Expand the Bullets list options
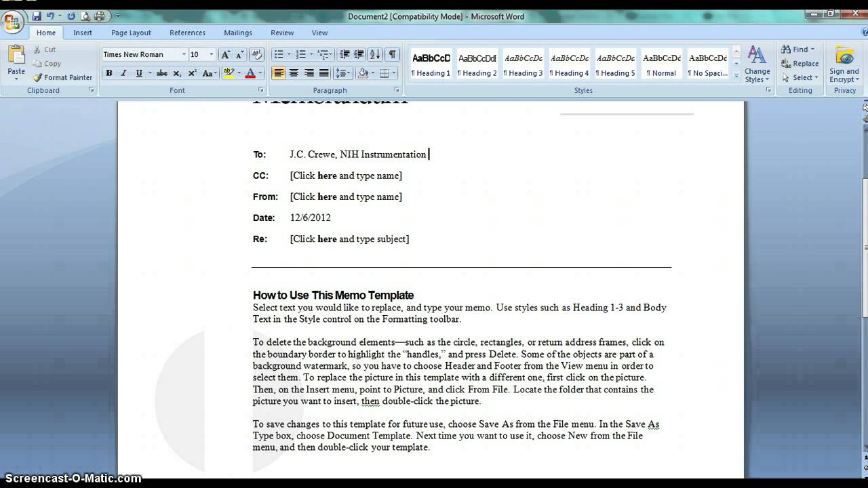Image resolution: width=868 pixels, height=488 pixels. pos(289,55)
